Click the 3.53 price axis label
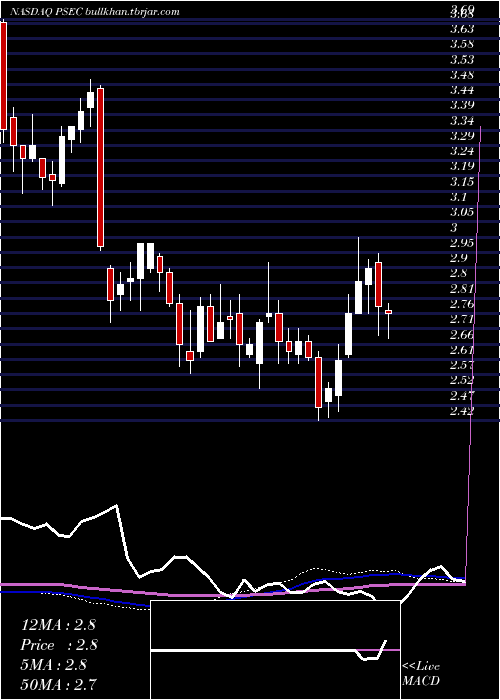This screenshot has width=500, height=700. point(462,59)
